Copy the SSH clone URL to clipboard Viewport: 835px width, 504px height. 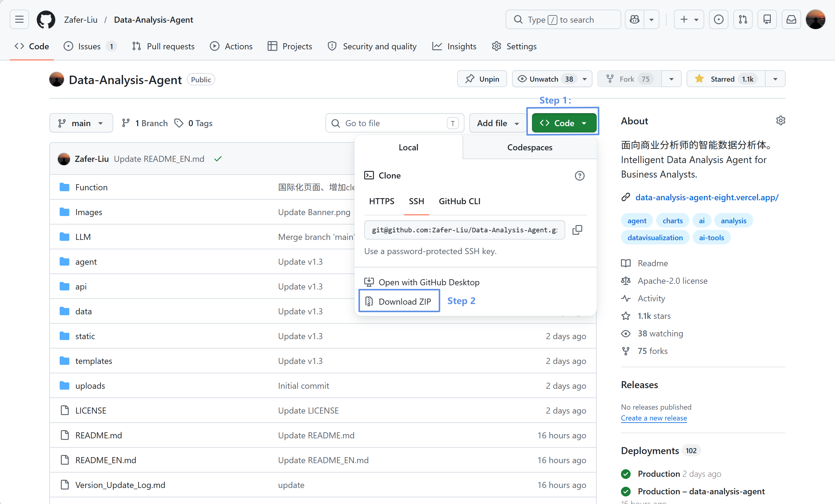point(577,230)
